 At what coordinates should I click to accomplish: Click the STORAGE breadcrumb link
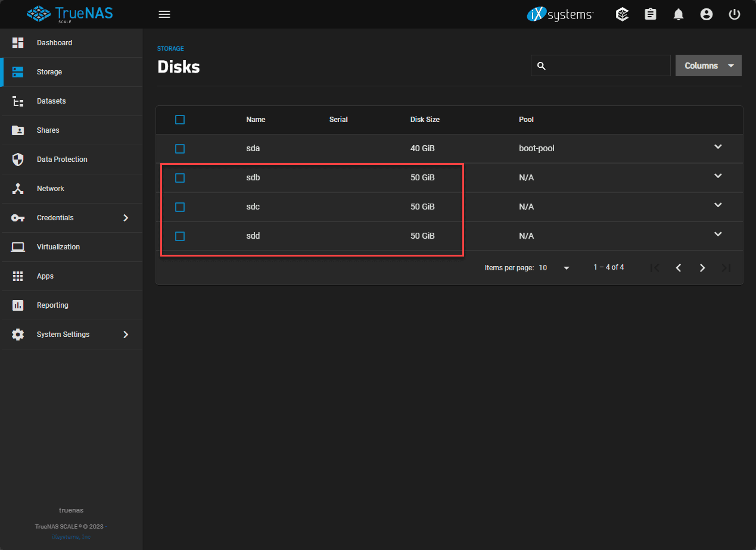coord(170,49)
